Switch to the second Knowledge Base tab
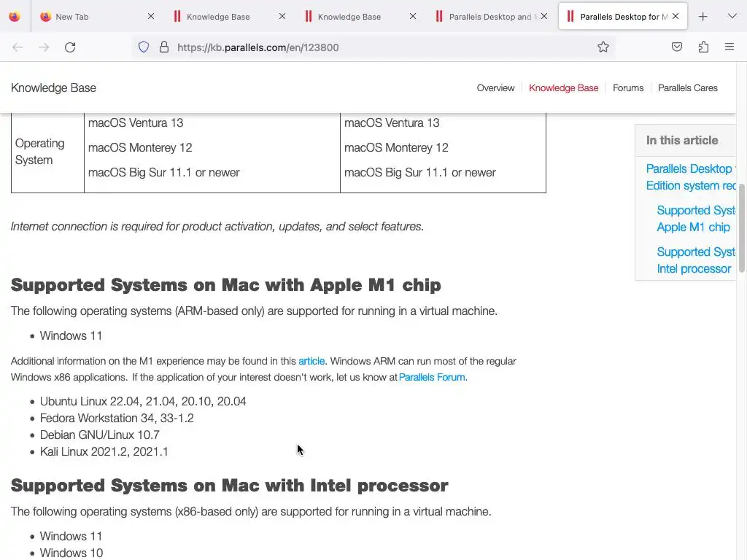Viewport: 747px width, 560px height. tap(360, 17)
